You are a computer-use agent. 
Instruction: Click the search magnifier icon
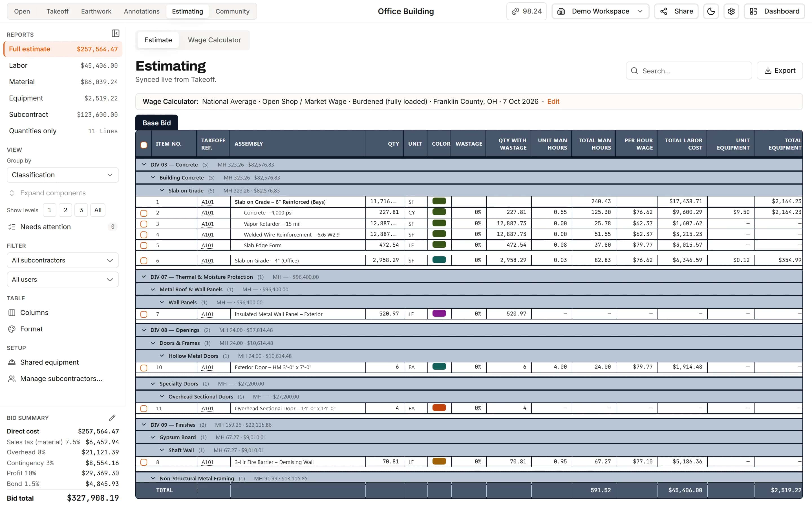click(634, 71)
